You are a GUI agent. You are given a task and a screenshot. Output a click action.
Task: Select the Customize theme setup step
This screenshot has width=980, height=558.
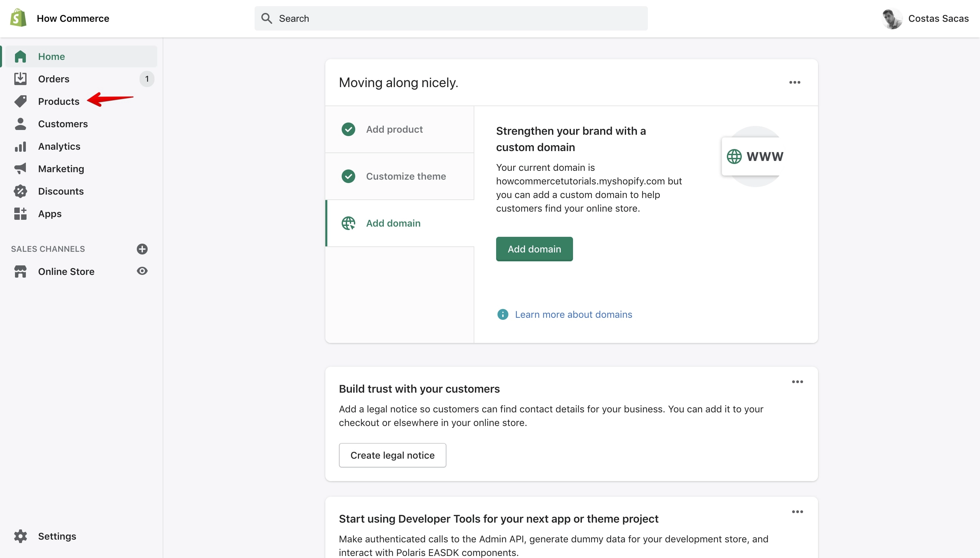[399, 176]
